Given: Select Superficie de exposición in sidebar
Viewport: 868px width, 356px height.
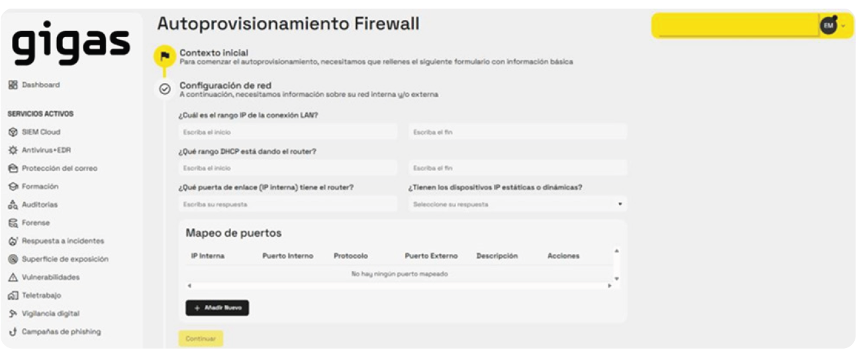Looking at the screenshot, I should click(64, 259).
